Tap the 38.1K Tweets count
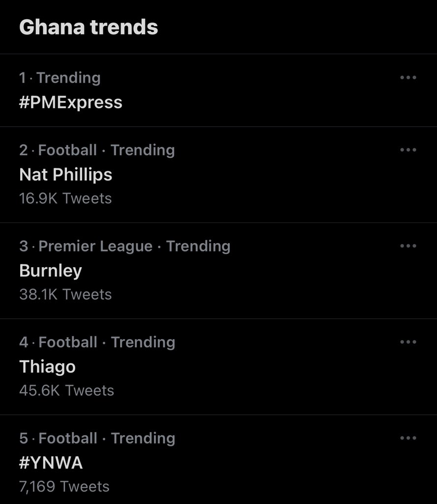 coord(65,294)
